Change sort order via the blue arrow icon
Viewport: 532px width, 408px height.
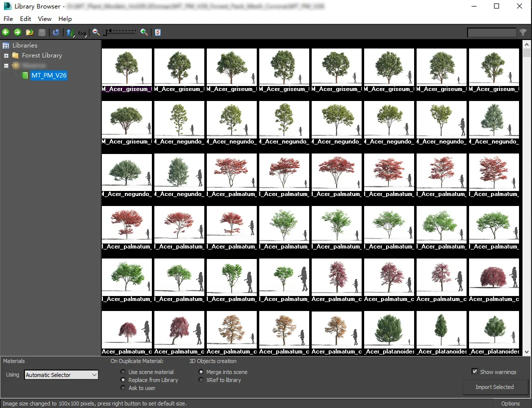pyautogui.click(x=70, y=32)
